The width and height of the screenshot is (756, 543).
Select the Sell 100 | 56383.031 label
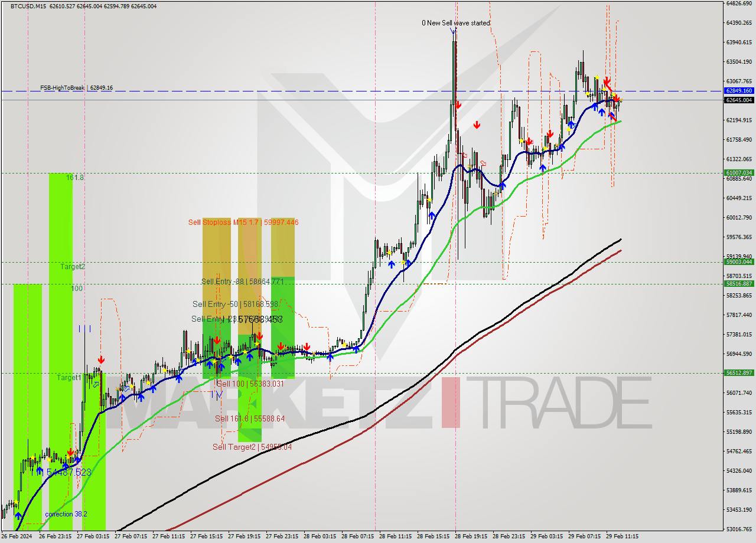click(x=250, y=384)
